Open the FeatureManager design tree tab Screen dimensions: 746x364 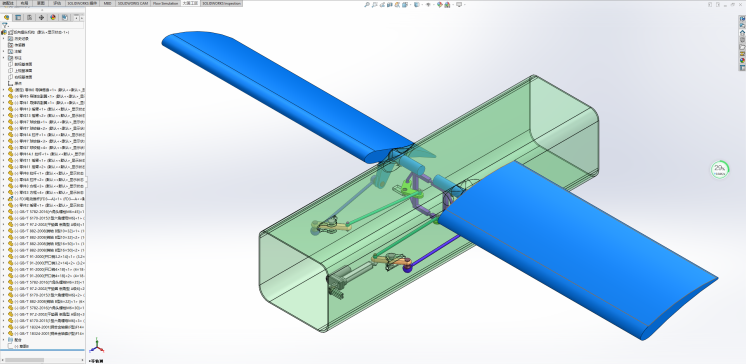tap(7, 18)
